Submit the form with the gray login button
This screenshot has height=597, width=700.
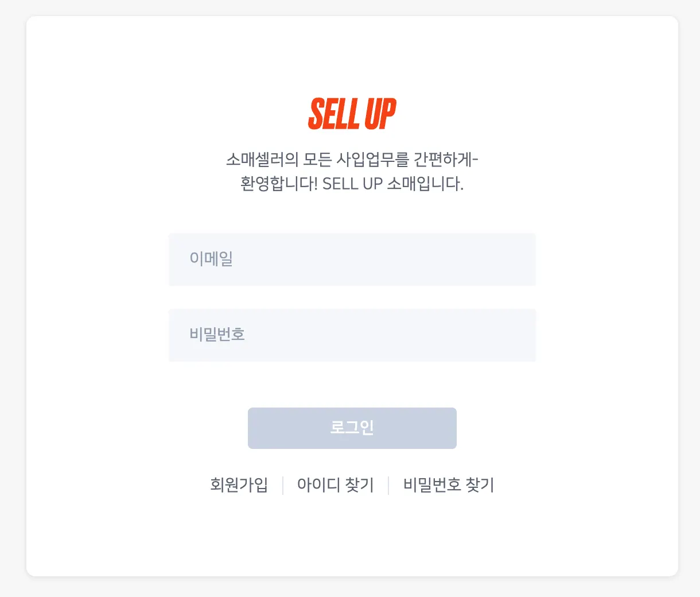[352, 428]
